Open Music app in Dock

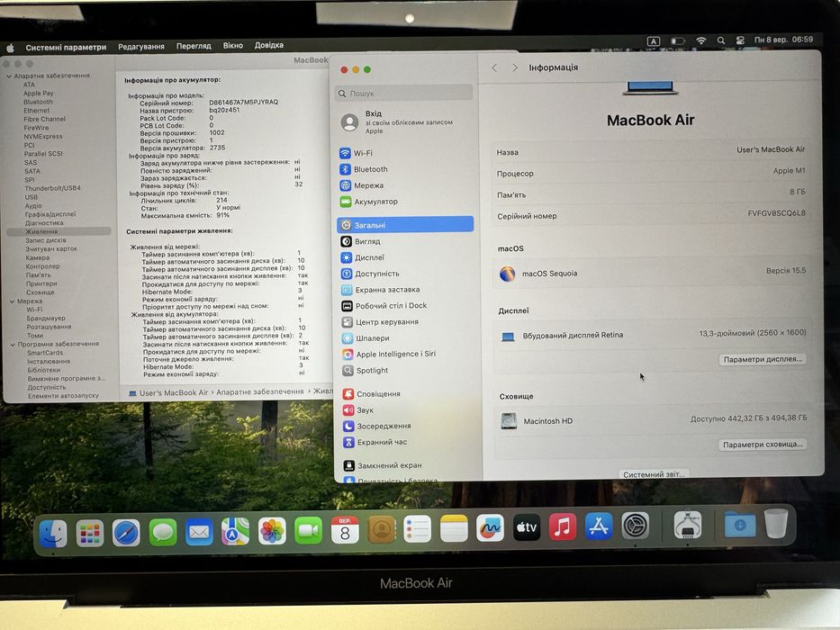pyautogui.click(x=563, y=526)
